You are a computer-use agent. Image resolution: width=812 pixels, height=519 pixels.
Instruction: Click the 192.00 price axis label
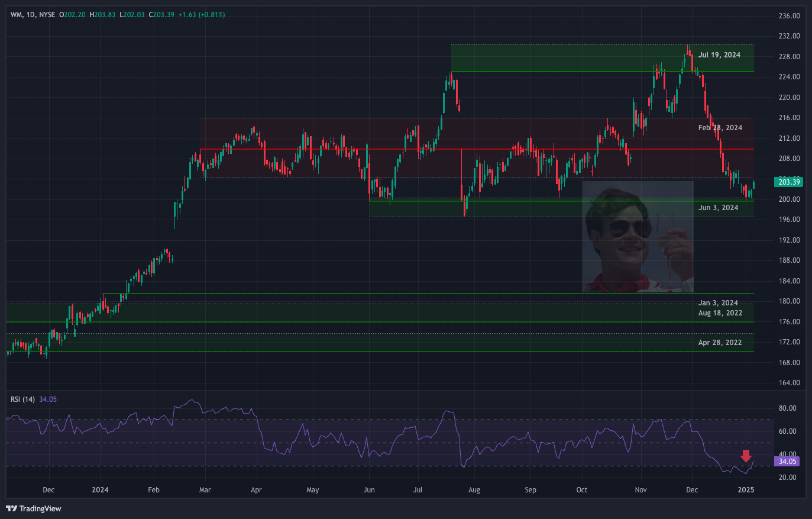[789, 240]
